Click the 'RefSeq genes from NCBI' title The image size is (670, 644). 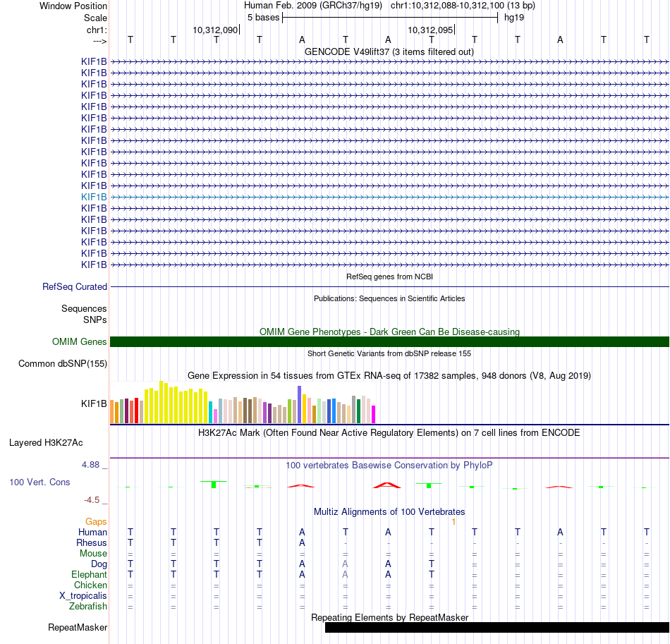[389, 277]
